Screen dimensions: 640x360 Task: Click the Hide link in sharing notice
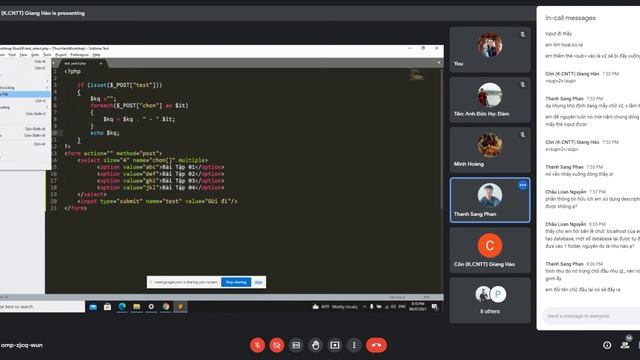tap(258, 282)
